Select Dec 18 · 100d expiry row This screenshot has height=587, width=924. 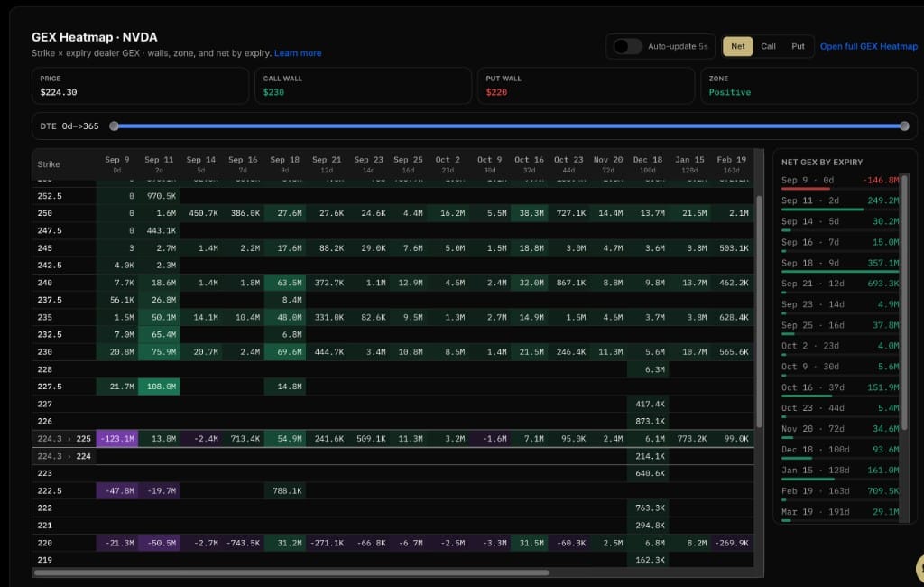point(840,452)
